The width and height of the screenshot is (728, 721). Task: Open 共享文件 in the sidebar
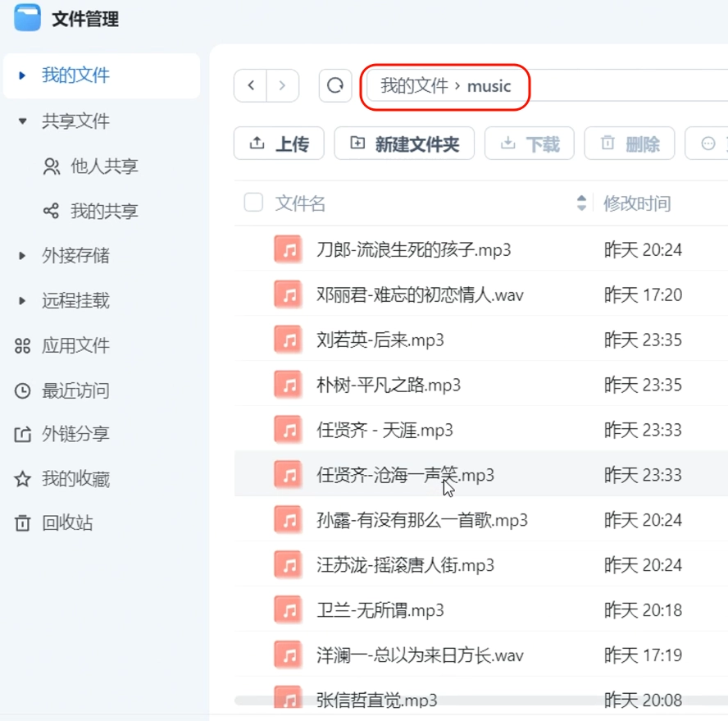(75, 121)
